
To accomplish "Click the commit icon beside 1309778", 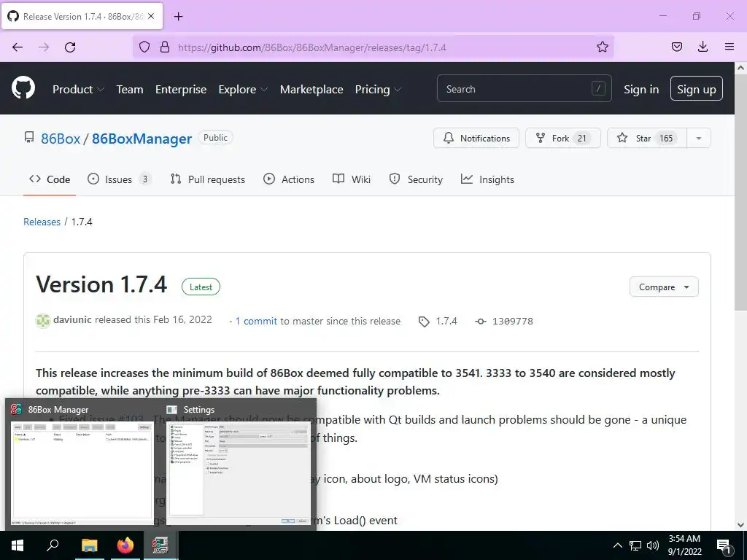I will (x=481, y=322).
